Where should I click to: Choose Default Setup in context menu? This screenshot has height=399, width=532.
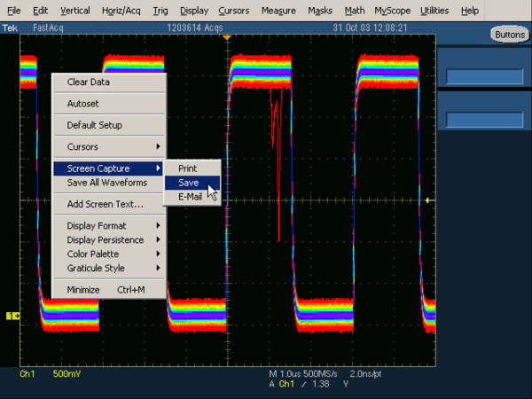pyautogui.click(x=95, y=125)
